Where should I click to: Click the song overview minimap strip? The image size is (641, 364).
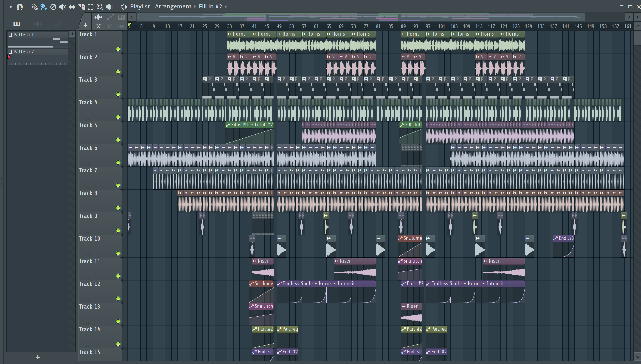pos(361,17)
